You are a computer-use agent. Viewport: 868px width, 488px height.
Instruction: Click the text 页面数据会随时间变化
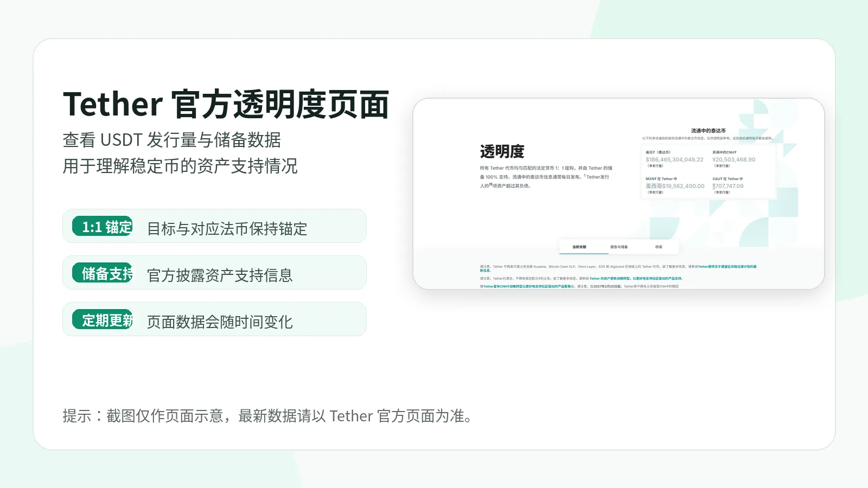click(x=220, y=322)
